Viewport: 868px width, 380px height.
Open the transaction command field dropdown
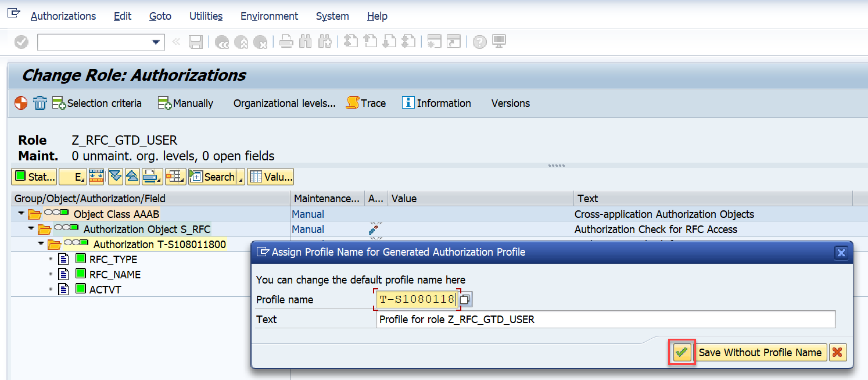pos(155,42)
